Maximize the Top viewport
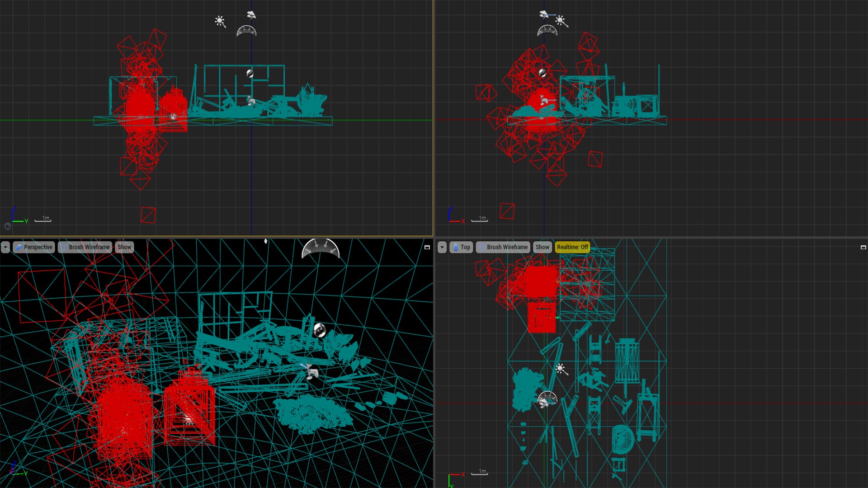 pos(863,248)
